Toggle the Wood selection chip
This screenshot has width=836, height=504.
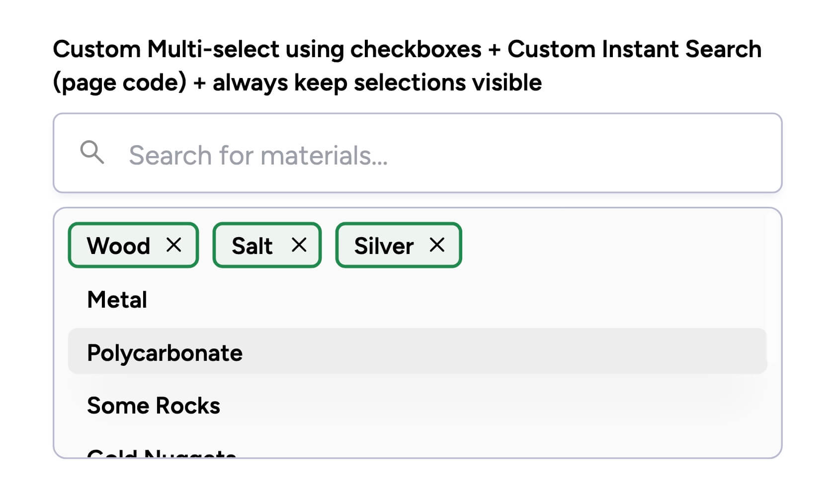click(x=133, y=245)
